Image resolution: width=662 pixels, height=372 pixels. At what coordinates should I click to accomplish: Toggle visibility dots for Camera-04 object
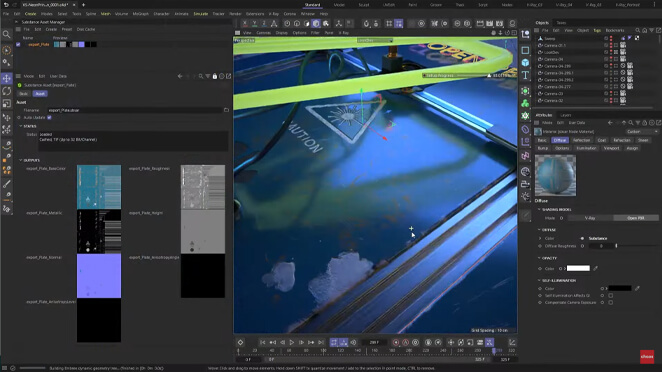point(611,59)
